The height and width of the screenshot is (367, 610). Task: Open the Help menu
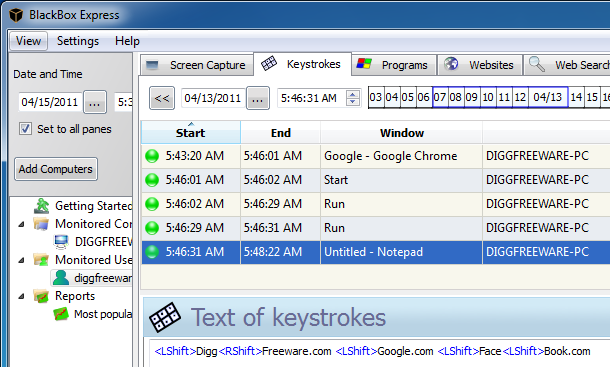pyautogui.click(x=127, y=41)
